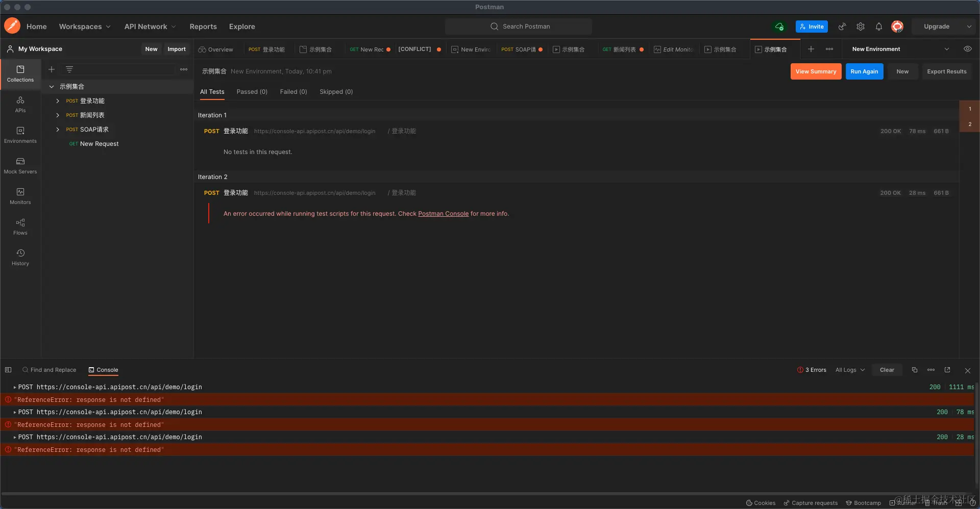Expand the 28 ms POST login console entry
Image resolution: width=980 pixels, height=509 pixels.
pos(15,437)
